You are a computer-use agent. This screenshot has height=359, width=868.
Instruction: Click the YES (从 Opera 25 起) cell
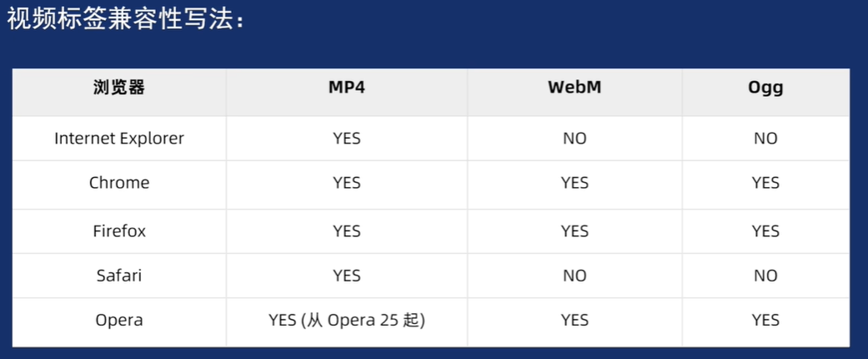[346, 320]
